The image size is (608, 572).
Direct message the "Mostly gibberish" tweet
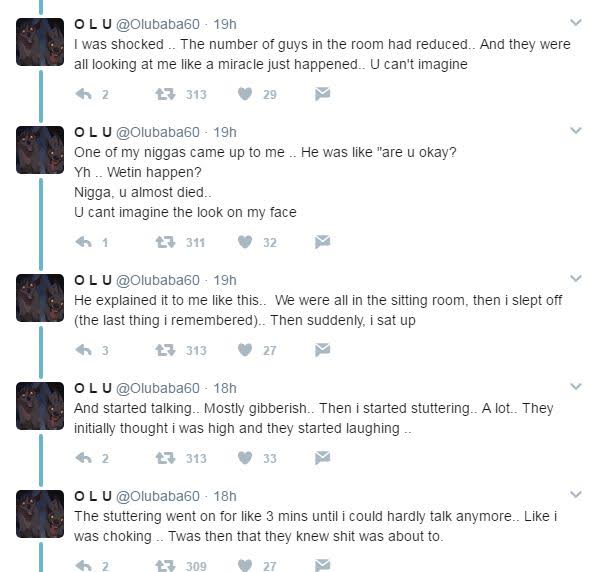click(322, 458)
